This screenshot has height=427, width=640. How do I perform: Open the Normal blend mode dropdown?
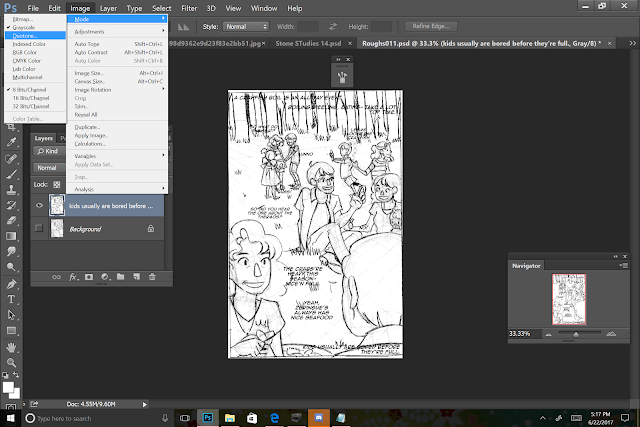click(x=49, y=168)
